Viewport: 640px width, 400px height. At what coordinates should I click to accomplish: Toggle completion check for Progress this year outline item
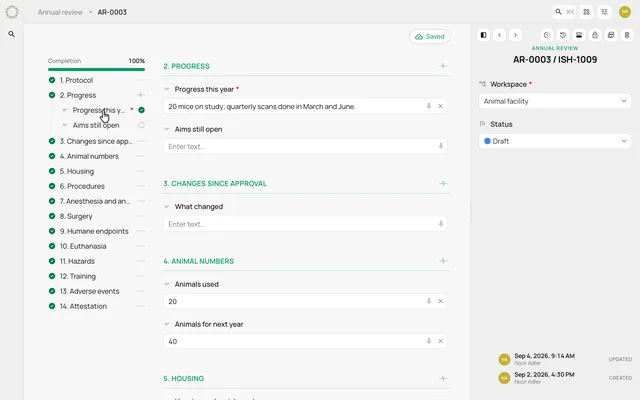[141, 110]
